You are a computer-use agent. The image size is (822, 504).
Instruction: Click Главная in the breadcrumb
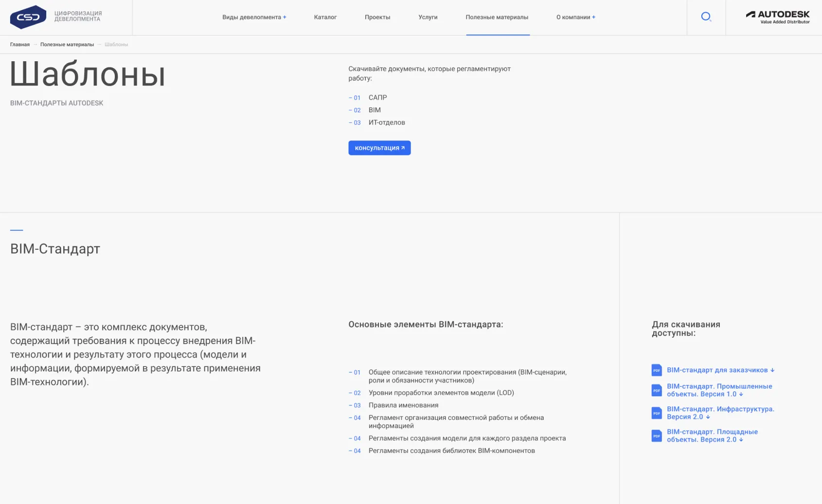pos(20,44)
